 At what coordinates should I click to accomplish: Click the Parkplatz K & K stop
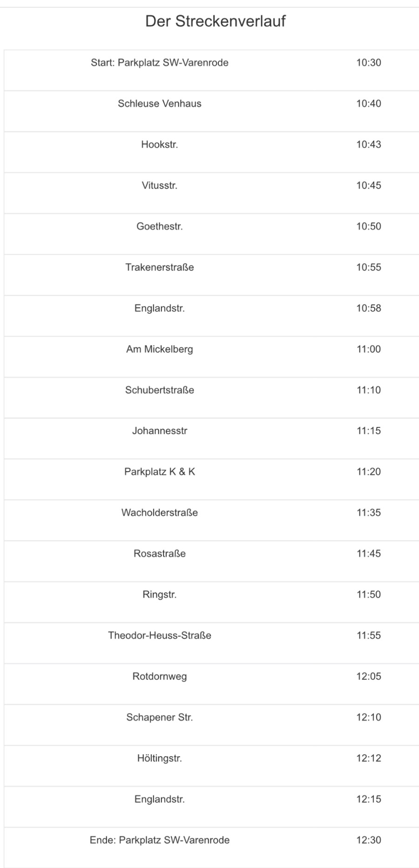pos(159,472)
